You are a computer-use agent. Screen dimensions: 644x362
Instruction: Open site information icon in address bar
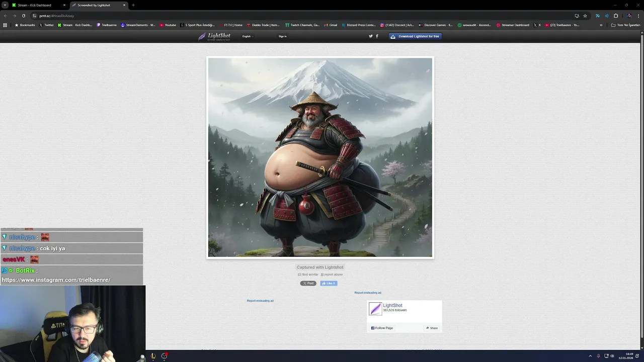(34, 16)
